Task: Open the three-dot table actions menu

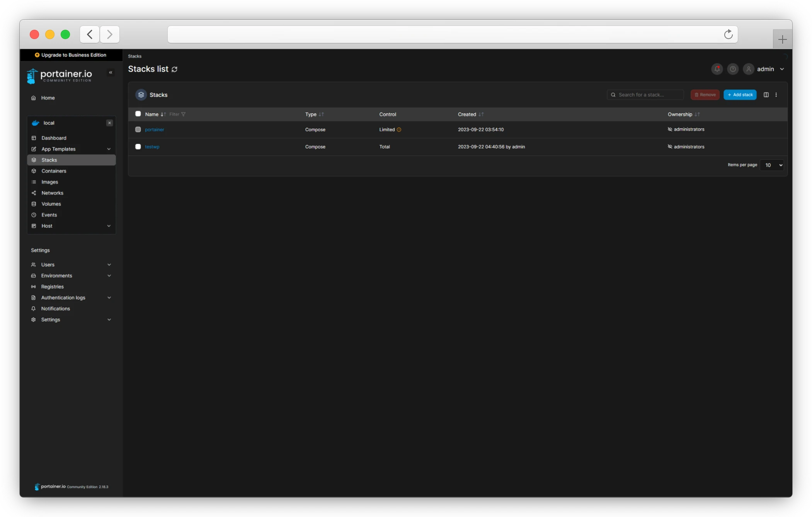Action: pyautogui.click(x=776, y=95)
